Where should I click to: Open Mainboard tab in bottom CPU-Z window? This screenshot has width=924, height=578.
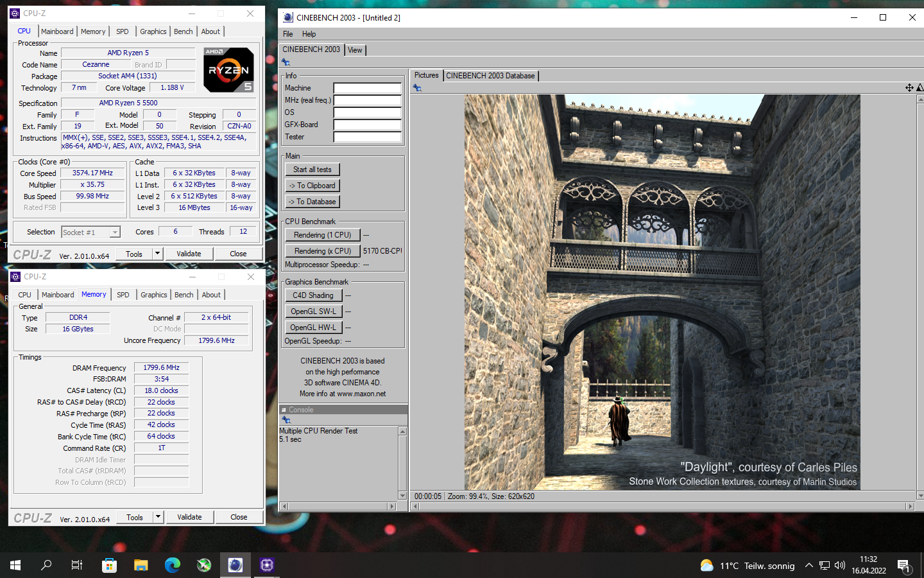pos(58,295)
